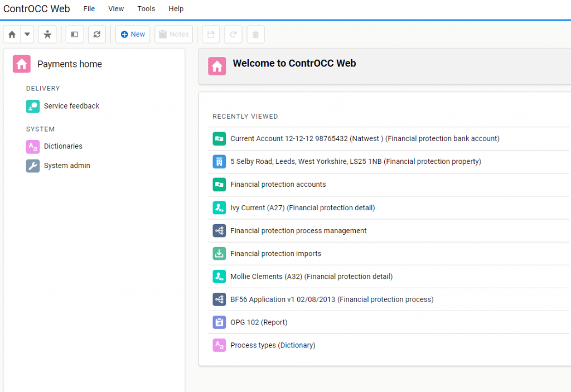Screen dimensions: 571x392
Task: Click the save disk toolbar icon
Action: (x=211, y=35)
